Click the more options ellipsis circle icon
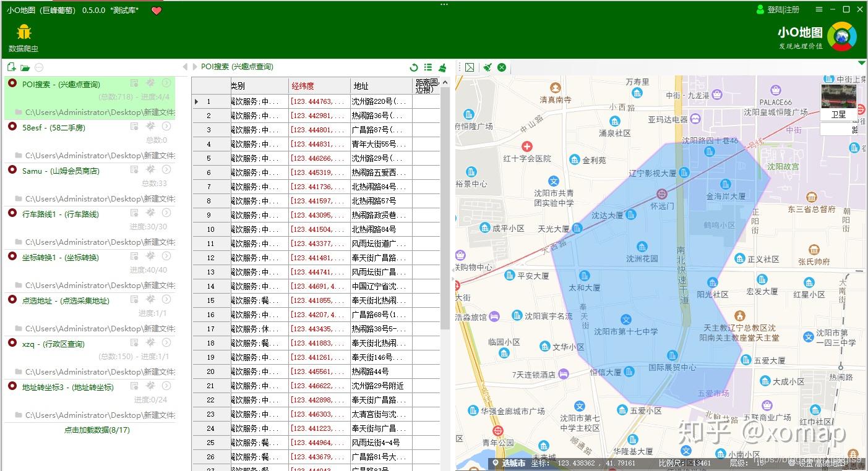Image resolution: width=868 pixels, height=471 pixels. pos(39,67)
